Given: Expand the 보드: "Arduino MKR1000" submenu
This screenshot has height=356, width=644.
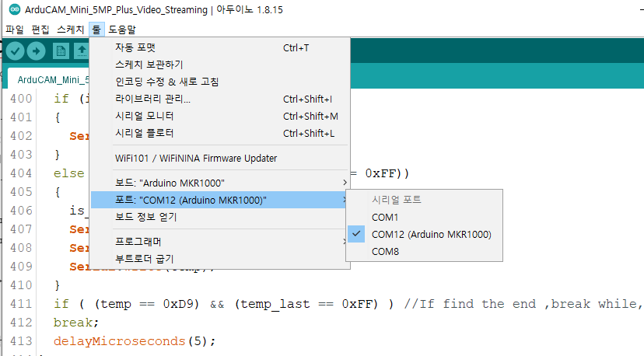Looking at the screenshot, I should [x=220, y=183].
